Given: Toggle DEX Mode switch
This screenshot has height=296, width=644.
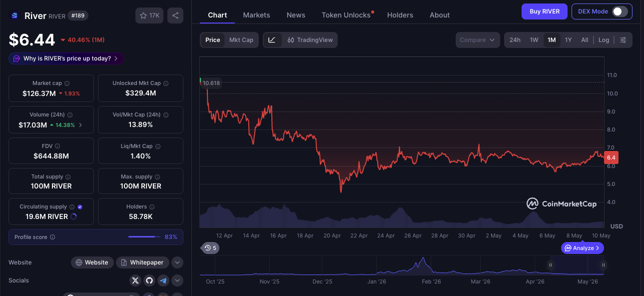Looking at the screenshot, I should pyautogui.click(x=620, y=11).
